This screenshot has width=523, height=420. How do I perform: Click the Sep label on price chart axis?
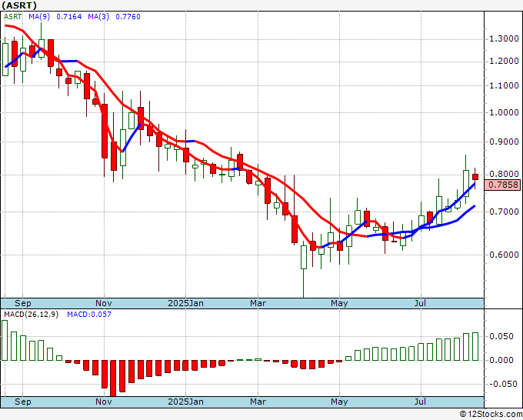coord(22,303)
